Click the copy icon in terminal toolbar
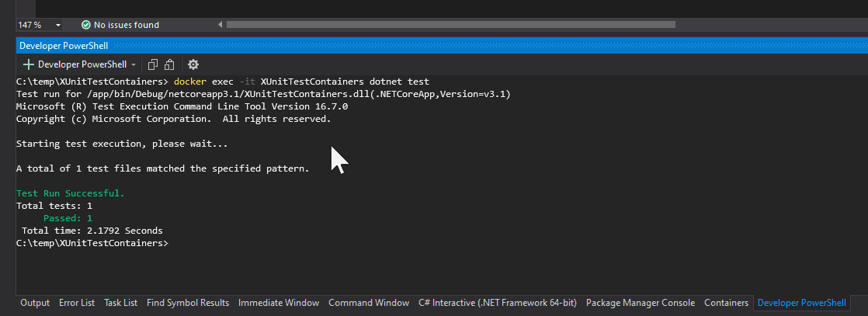The width and height of the screenshot is (868, 316). coord(153,64)
